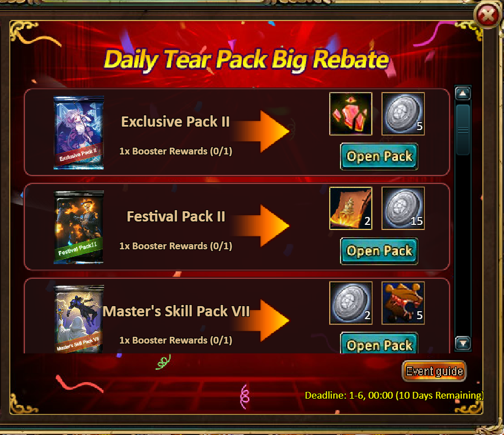Click the scrollbar up arrow

pos(463,94)
